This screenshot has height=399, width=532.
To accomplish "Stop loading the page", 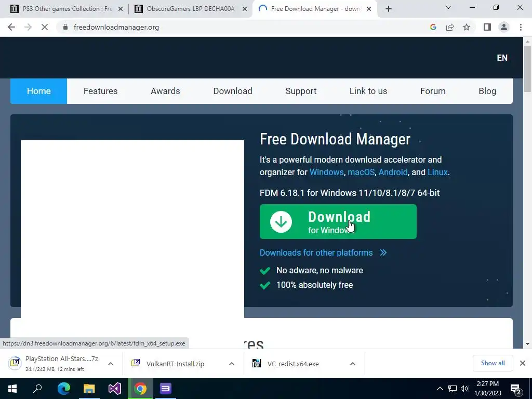I will 45,27.
